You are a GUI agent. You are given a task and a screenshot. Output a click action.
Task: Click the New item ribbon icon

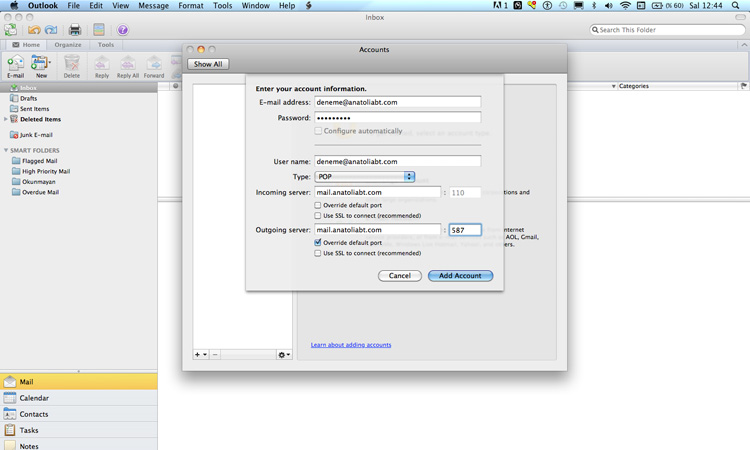(x=39, y=66)
